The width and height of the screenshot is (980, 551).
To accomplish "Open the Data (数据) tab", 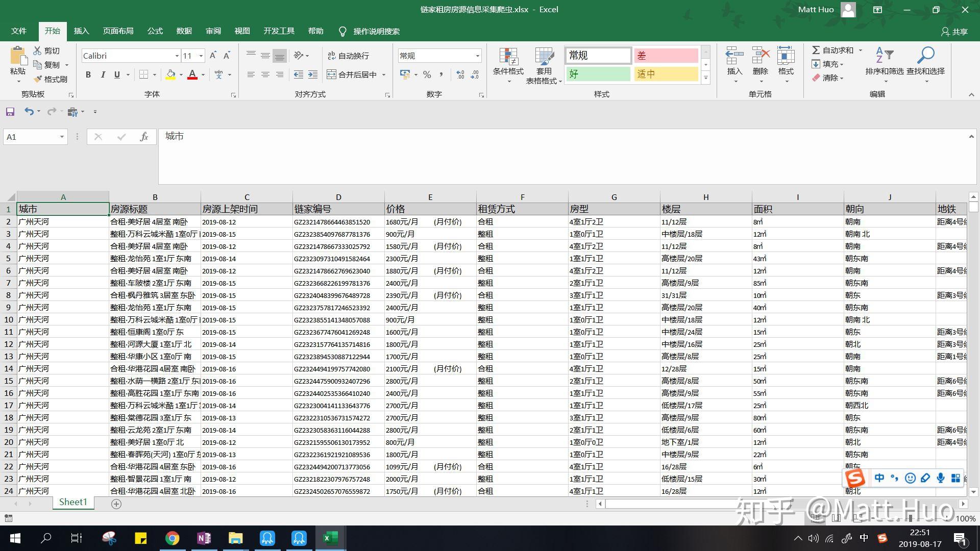I will click(184, 31).
